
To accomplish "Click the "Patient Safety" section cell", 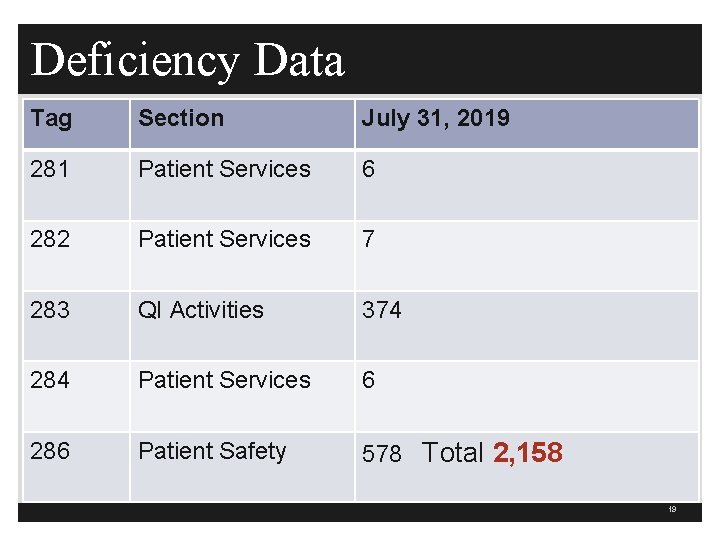I will click(212, 451).
